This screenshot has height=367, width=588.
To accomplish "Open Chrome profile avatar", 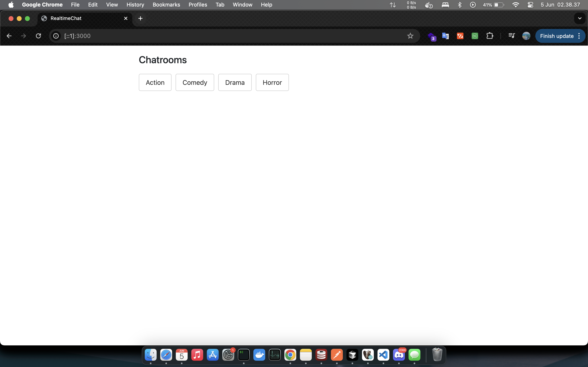I will pos(526,36).
